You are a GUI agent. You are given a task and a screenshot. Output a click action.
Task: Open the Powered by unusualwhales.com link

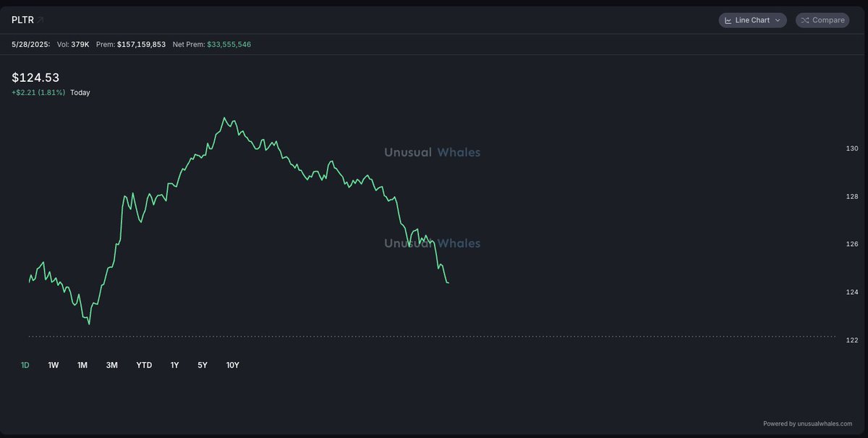(807, 424)
